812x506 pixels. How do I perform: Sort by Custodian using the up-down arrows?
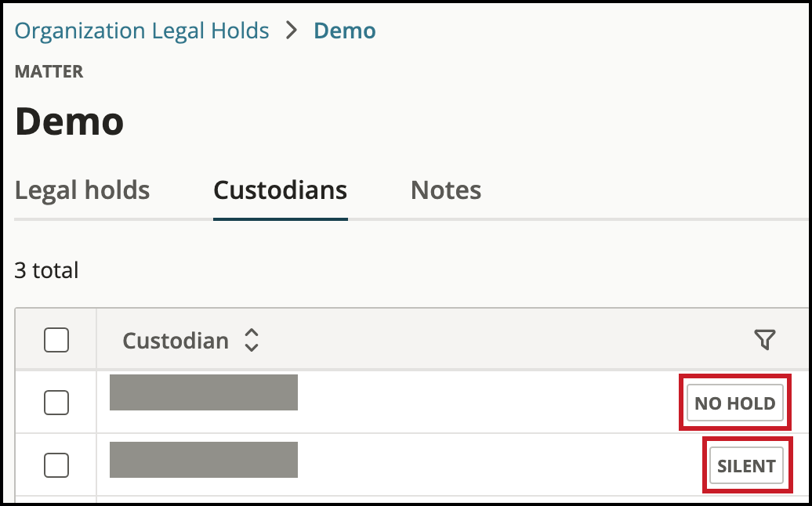click(252, 340)
